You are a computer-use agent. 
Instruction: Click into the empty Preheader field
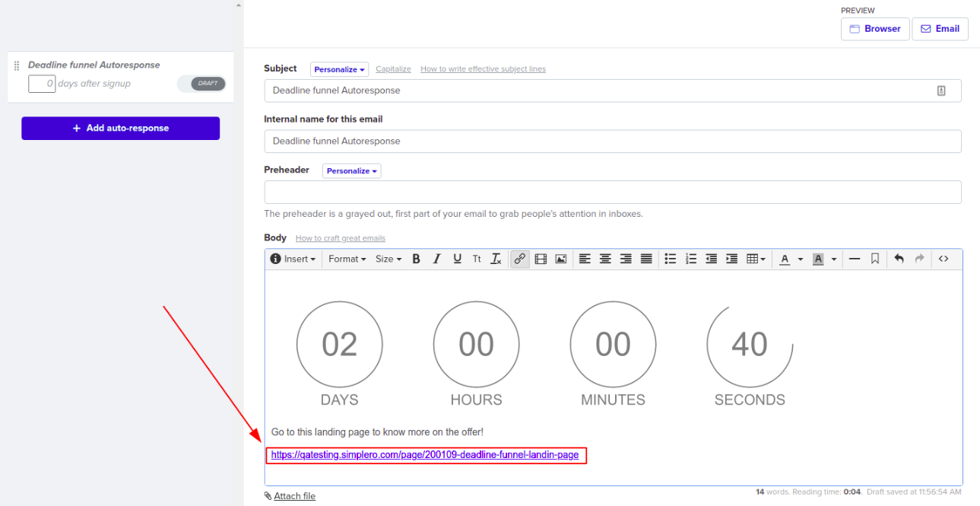click(613, 192)
